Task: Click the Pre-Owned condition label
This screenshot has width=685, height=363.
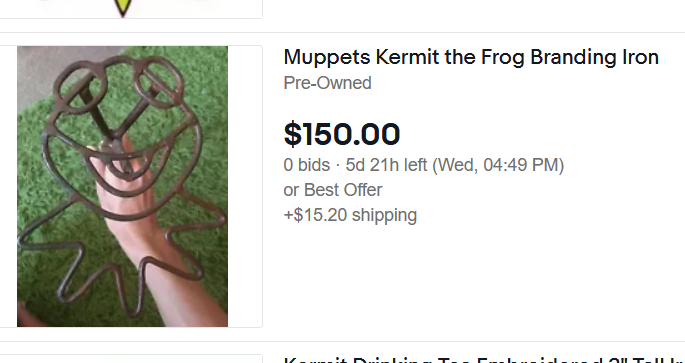Action: click(327, 83)
